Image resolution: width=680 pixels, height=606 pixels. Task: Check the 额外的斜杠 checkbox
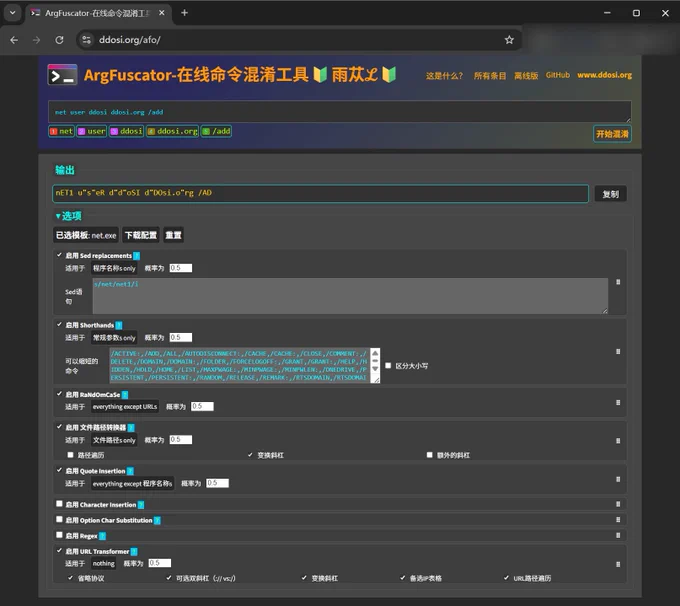[429, 455]
